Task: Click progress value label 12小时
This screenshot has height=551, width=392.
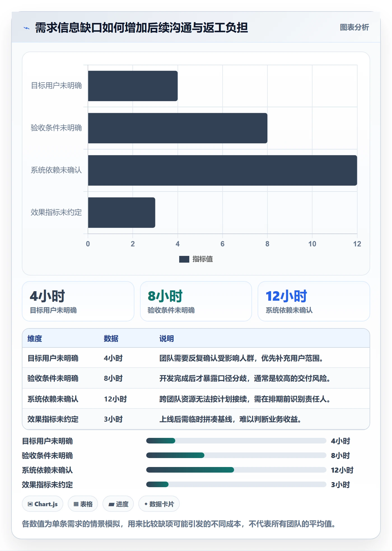Action: pos(342,470)
